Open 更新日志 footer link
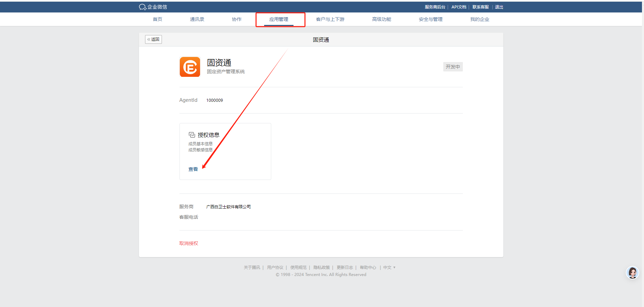The image size is (644, 307). (x=345, y=268)
